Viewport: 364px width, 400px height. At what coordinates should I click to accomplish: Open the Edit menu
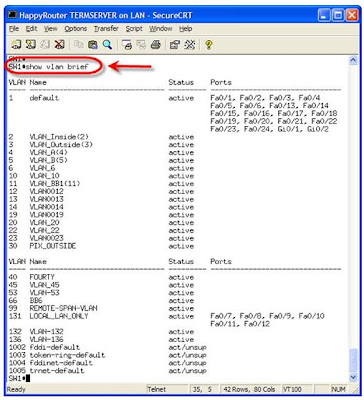pyautogui.click(x=32, y=29)
